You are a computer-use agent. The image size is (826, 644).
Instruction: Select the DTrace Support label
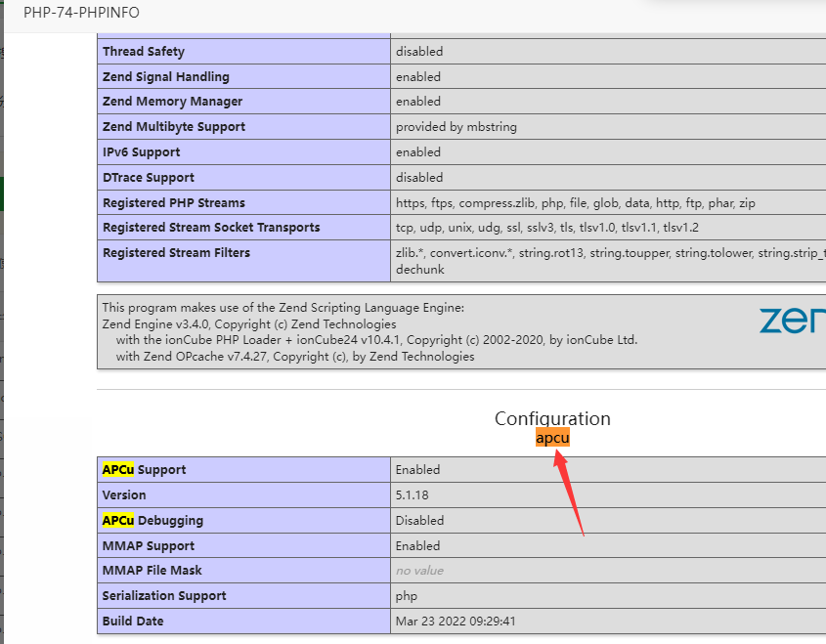coord(149,178)
